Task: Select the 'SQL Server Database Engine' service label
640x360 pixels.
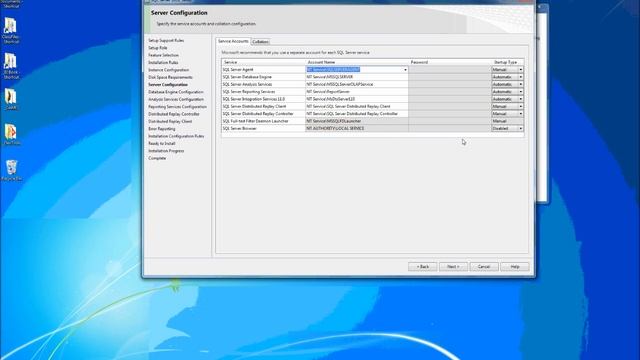Action: 247,77
